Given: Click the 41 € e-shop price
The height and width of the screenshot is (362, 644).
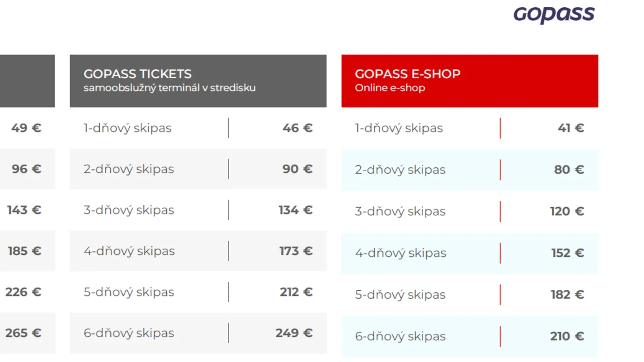Looking at the screenshot, I should (571, 128).
